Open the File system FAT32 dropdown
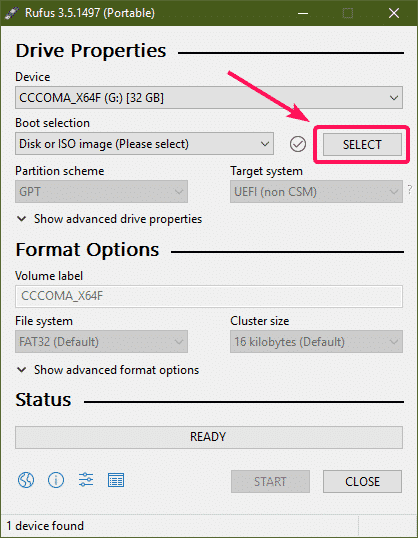The height and width of the screenshot is (538, 418). click(x=101, y=341)
